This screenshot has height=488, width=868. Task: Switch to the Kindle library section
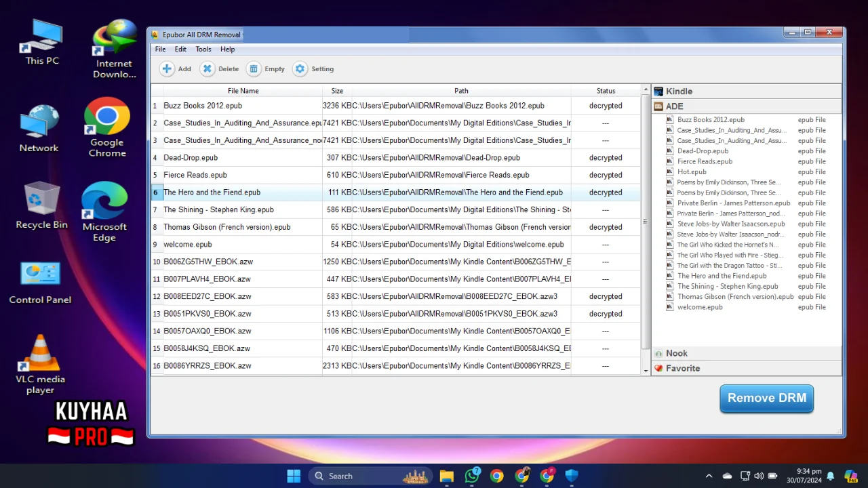click(x=747, y=91)
